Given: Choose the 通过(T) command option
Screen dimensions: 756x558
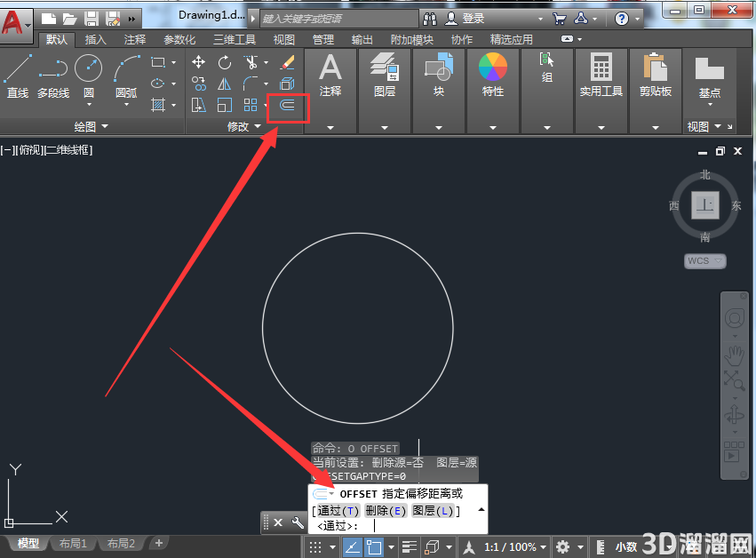Looking at the screenshot, I should click(338, 510).
